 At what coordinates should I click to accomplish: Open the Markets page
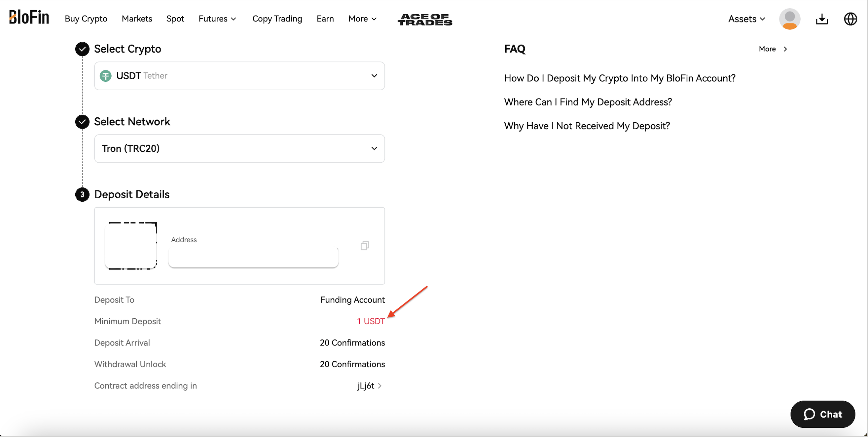(137, 19)
